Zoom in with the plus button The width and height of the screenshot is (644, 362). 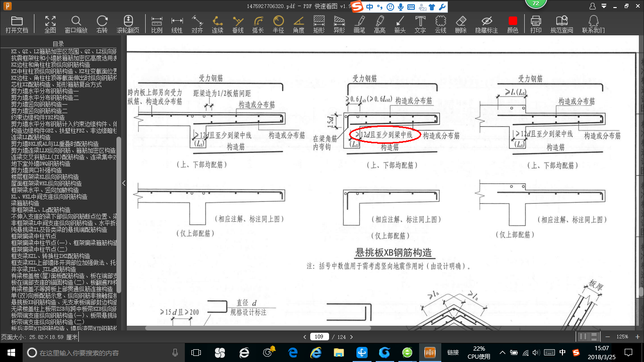[637, 337]
